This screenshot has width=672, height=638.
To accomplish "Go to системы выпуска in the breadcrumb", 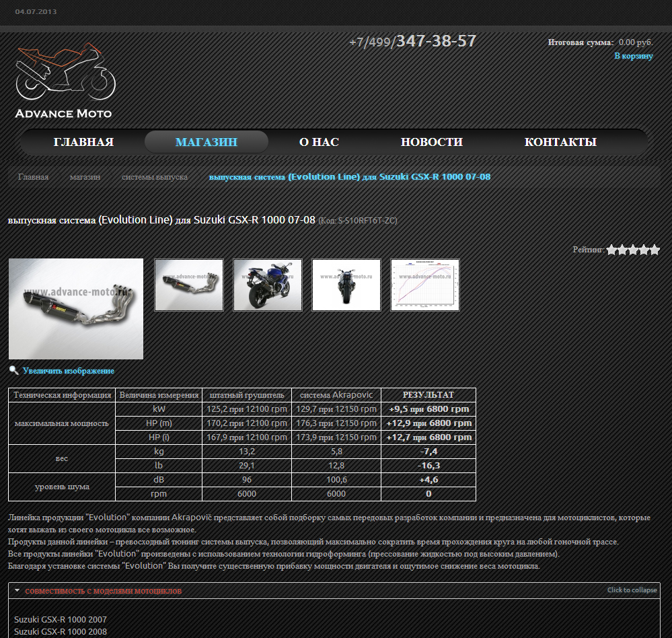I will 154,176.
